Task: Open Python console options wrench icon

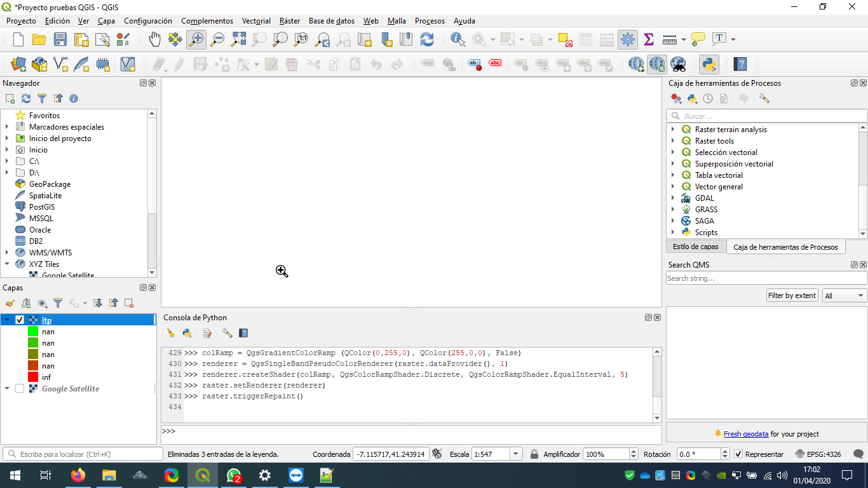Action: pyautogui.click(x=227, y=333)
